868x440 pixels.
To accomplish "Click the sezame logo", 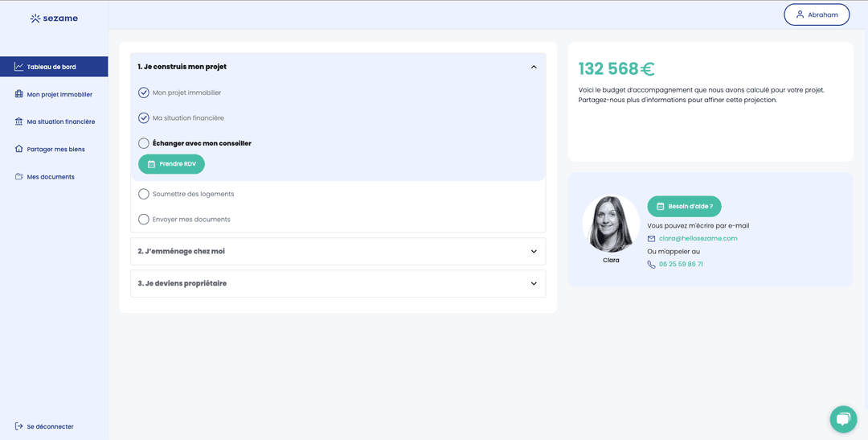I will pos(54,19).
